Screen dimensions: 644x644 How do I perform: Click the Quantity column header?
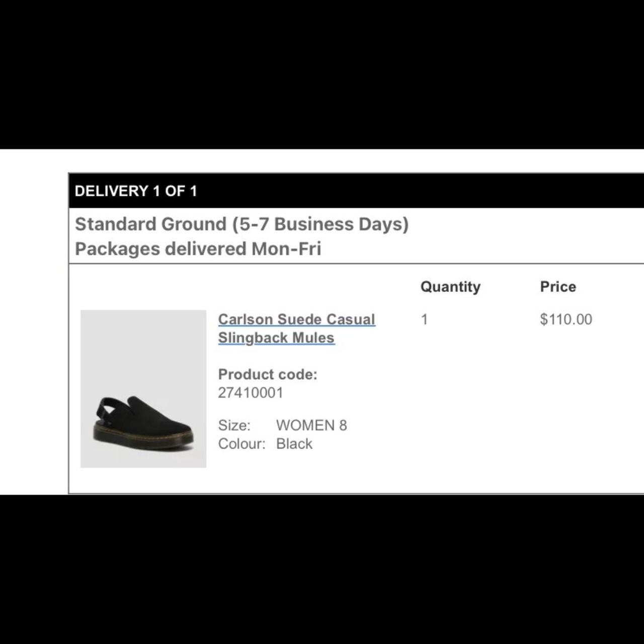click(x=450, y=287)
